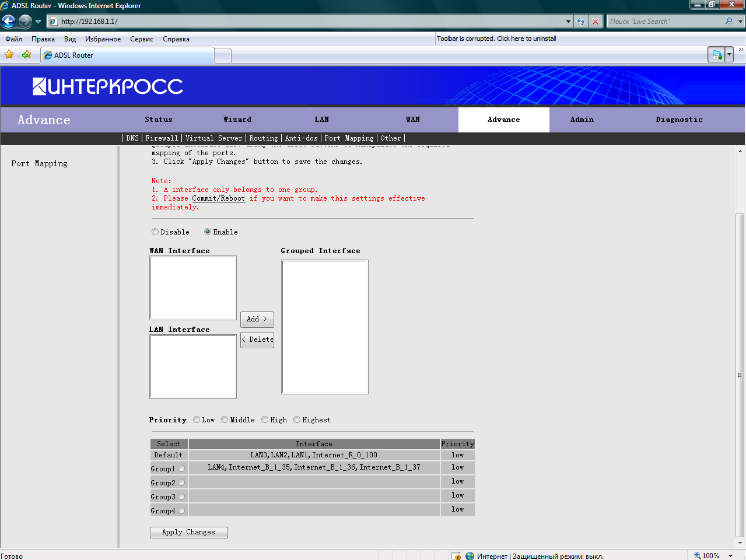The image size is (746, 560).
Task: Open search provider options dropdown
Action: [x=741, y=22]
